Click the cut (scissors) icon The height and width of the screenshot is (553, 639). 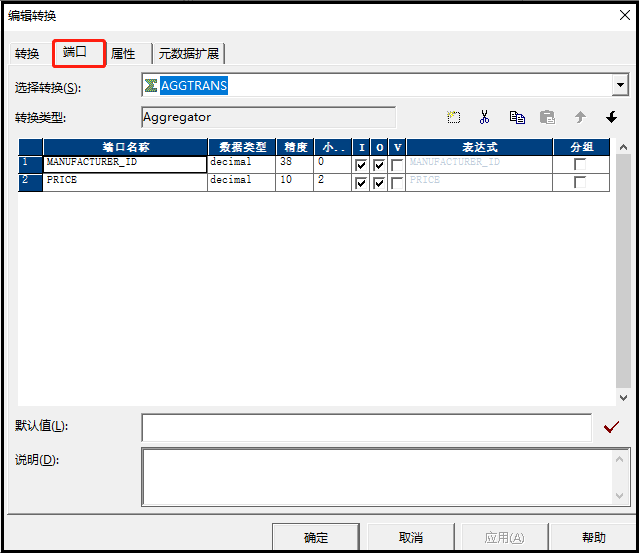(484, 117)
